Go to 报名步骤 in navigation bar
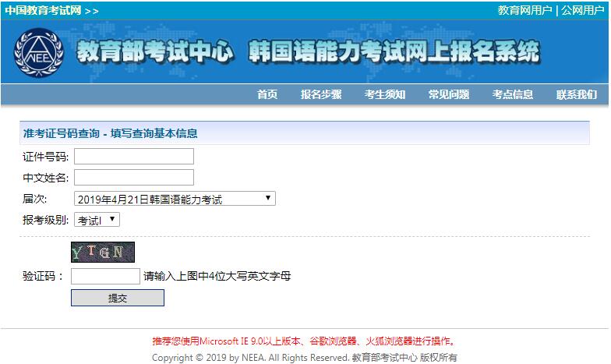Screen dimensions: 611x364 coord(321,94)
